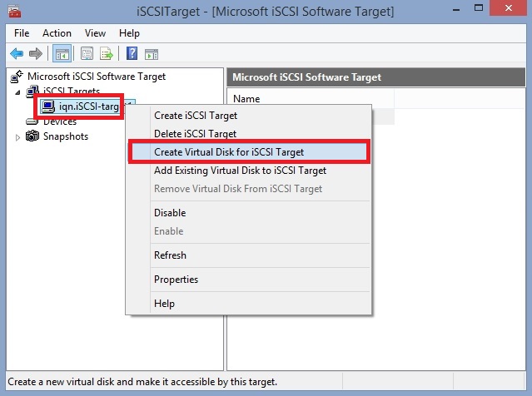Toggle the Show/Hide Action Pane icon
This screenshot has height=396, width=532.
152,54
